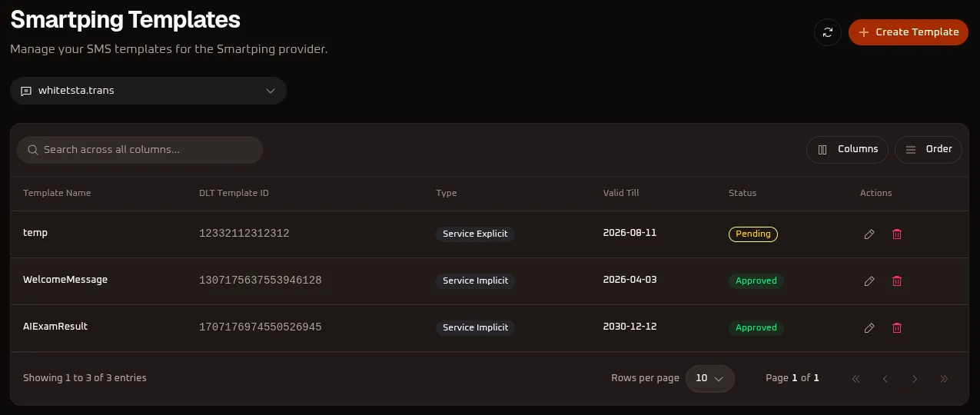Edit the AIExamResult template

(869, 328)
